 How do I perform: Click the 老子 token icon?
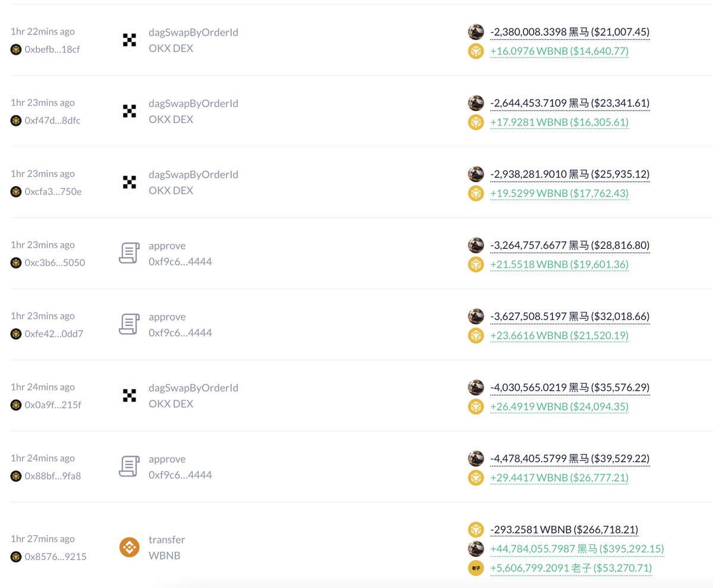click(476, 568)
